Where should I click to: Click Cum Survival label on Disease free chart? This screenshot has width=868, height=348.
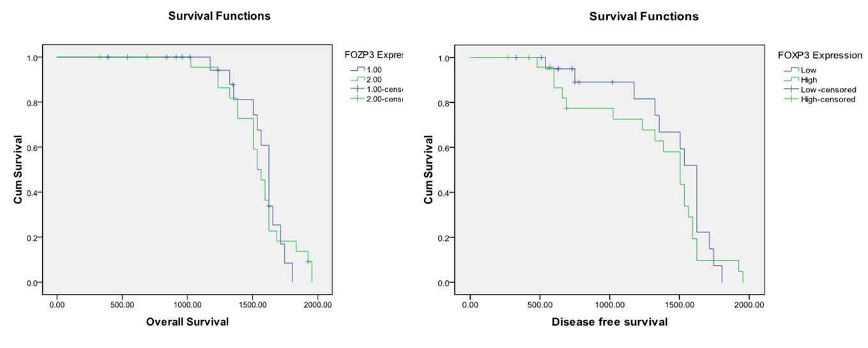click(429, 170)
